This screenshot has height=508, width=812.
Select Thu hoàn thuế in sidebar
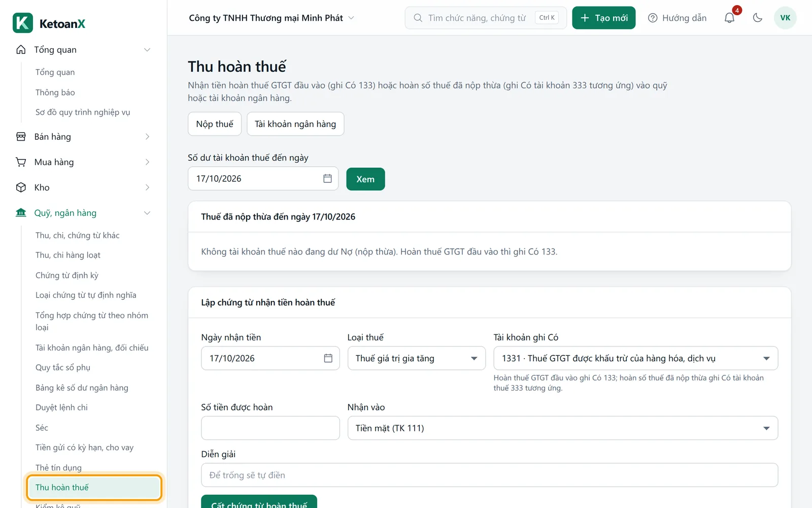click(x=94, y=488)
